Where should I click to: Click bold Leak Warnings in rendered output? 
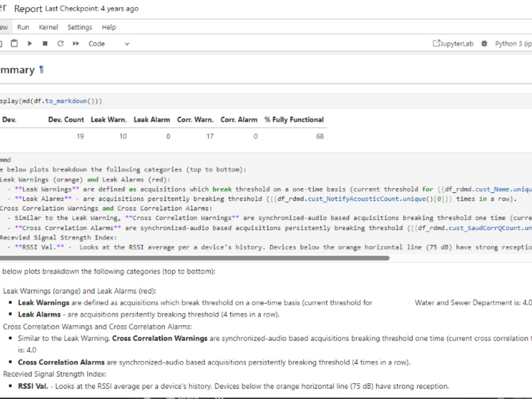(44, 303)
